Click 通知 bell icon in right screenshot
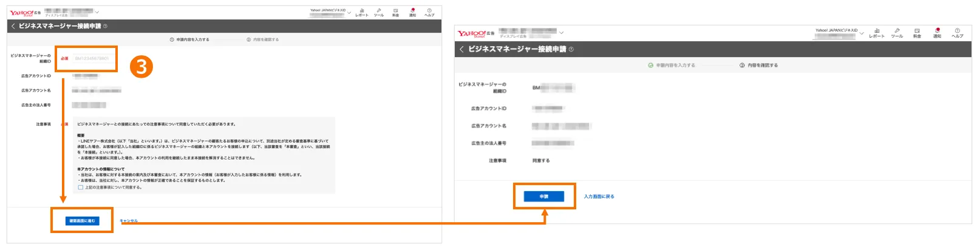This screenshot has width=980, height=247. click(x=937, y=33)
